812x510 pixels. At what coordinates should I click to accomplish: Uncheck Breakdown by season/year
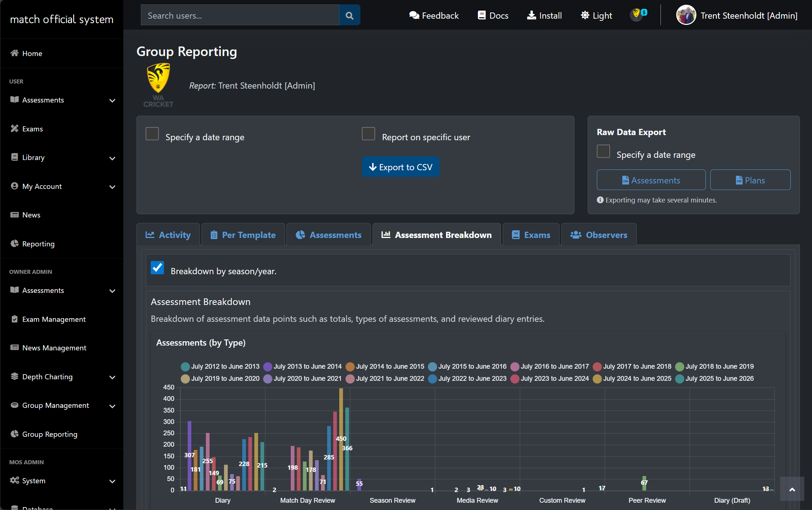tap(157, 268)
